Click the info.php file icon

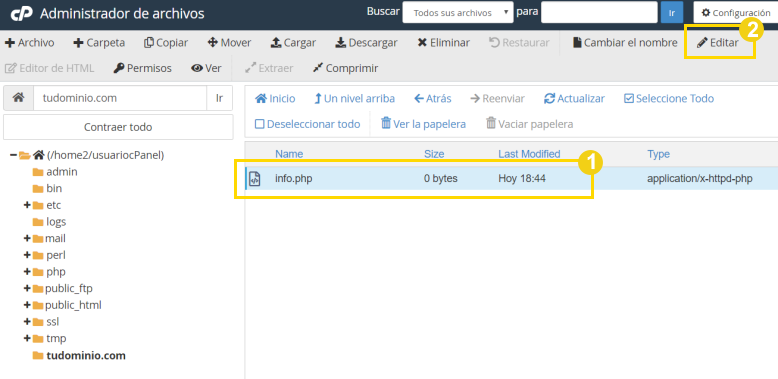coord(255,179)
